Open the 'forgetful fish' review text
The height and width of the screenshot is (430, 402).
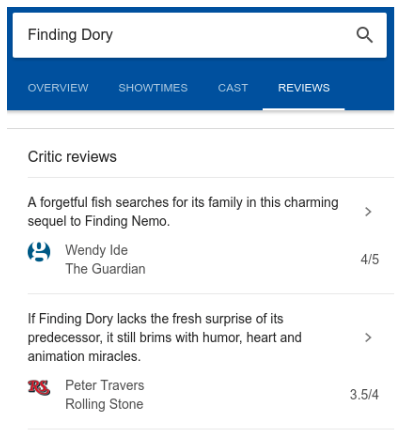point(183,211)
